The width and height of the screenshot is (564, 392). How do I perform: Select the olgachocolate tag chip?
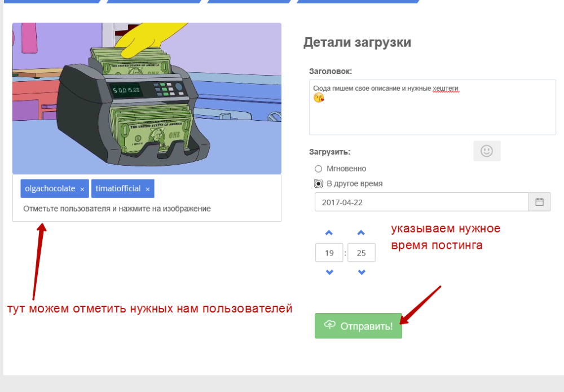pyautogui.click(x=55, y=188)
